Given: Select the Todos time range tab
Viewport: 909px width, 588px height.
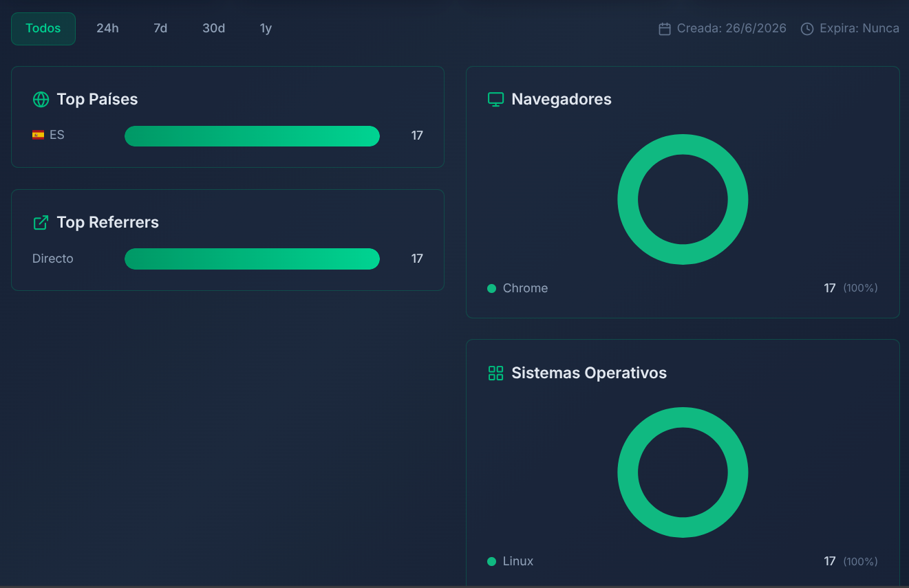Looking at the screenshot, I should pyautogui.click(x=43, y=29).
